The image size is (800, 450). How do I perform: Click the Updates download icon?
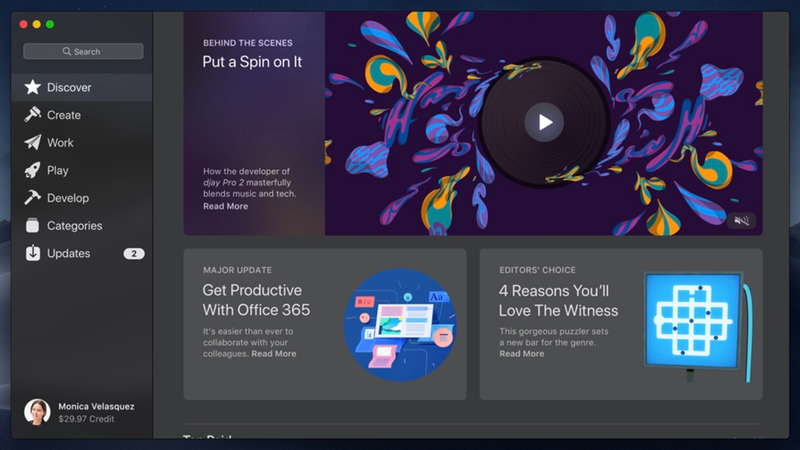[x=33, y=253]
